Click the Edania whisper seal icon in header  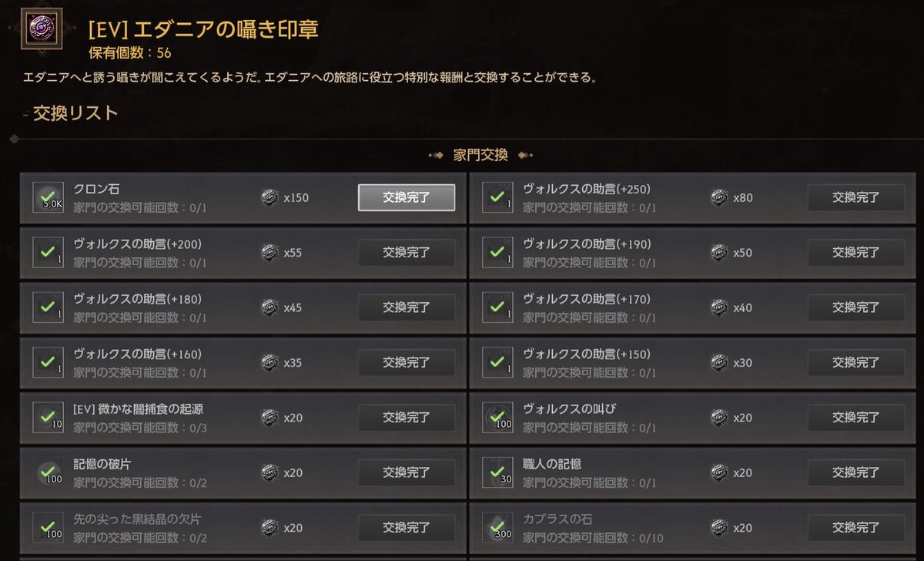point(42,29)
